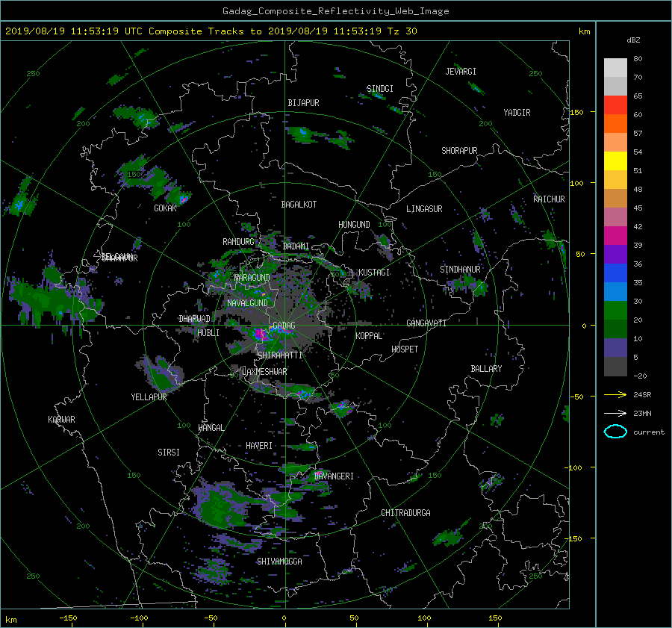Screen dimensions: 672x628
Task: Click the 'BIJAPUR' city label
Action: tap(303, 103)
